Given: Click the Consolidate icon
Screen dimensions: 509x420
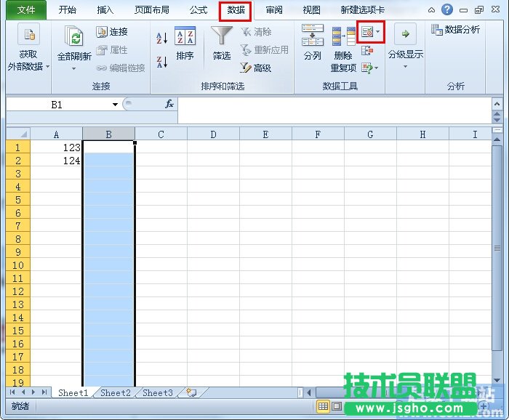Looking at the screenshot, I should (367, 50).
